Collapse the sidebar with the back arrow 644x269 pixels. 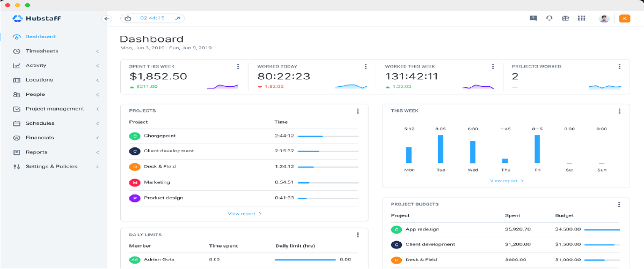coord(106,19)
